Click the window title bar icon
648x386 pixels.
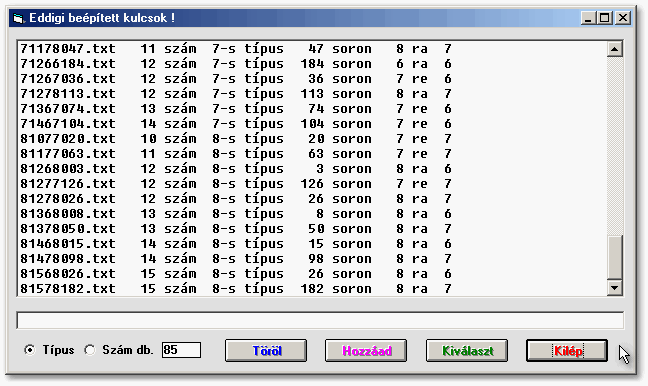[x=18, y=18]
